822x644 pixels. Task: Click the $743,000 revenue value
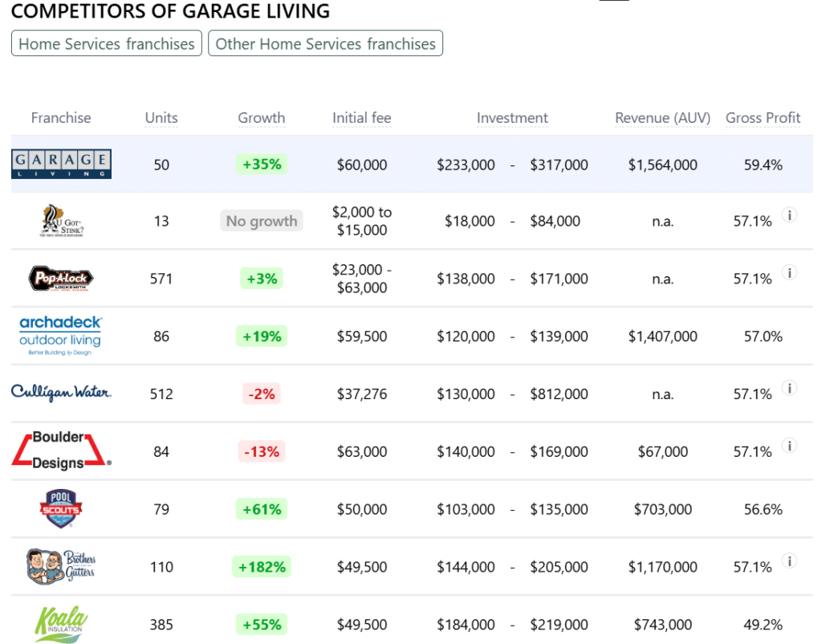[662, 625]
